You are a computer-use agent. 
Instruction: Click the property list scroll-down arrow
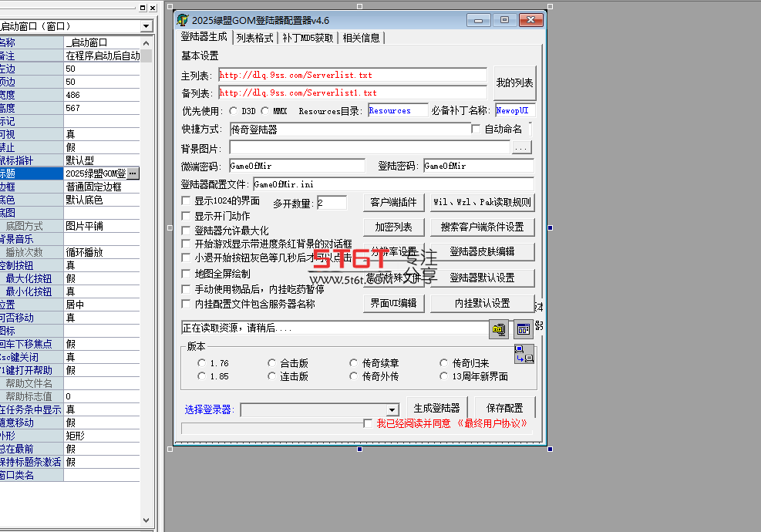point(146,520)
